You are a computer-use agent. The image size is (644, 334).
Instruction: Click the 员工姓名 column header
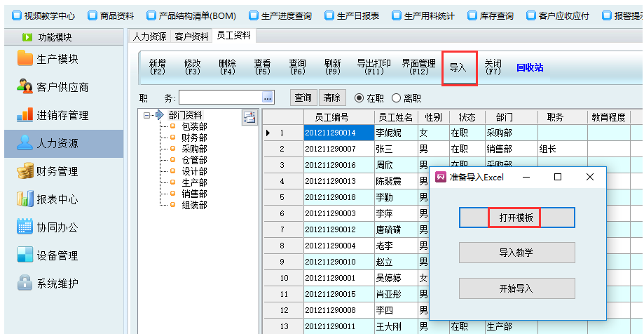pos(396,117)
